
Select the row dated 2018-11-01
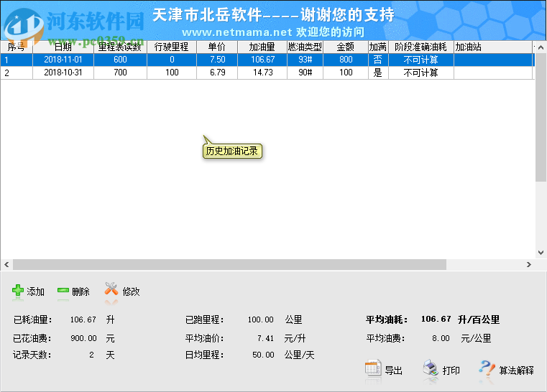tap(267, 60)
